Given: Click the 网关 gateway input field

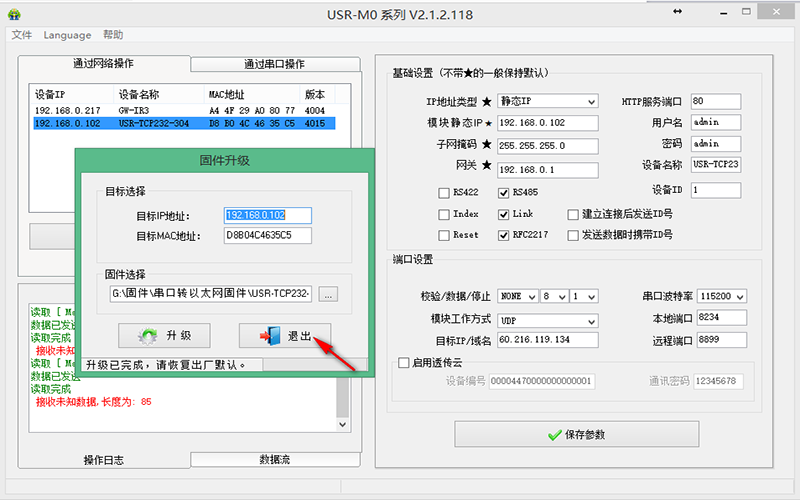Looking at the screenshot, I should (547, 168).
